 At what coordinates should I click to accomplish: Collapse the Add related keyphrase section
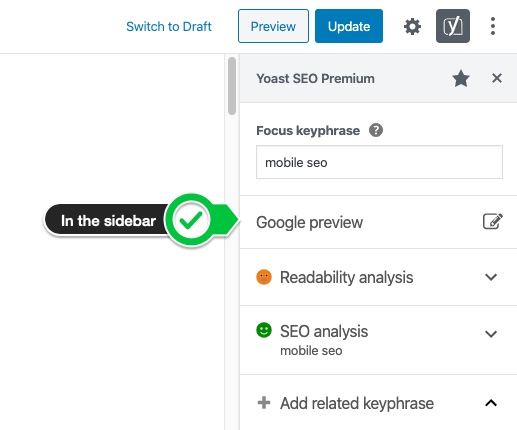pyautogui.click(x=491, y=403)
